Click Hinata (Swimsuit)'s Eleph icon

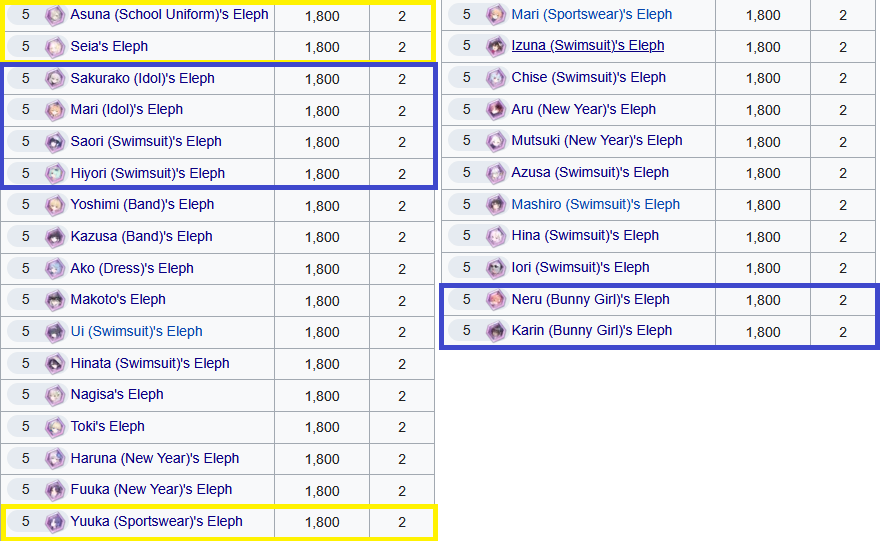click(x=55, y=364)
